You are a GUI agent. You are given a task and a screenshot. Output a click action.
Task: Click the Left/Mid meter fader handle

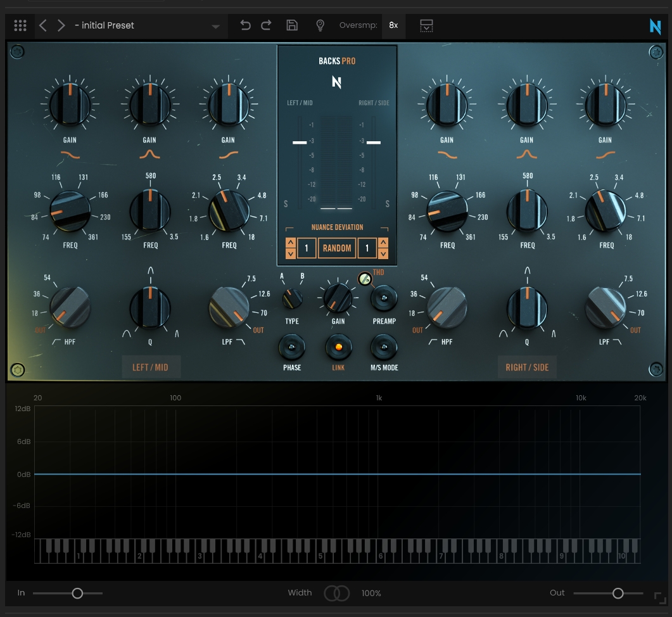(x=300, y=143)
